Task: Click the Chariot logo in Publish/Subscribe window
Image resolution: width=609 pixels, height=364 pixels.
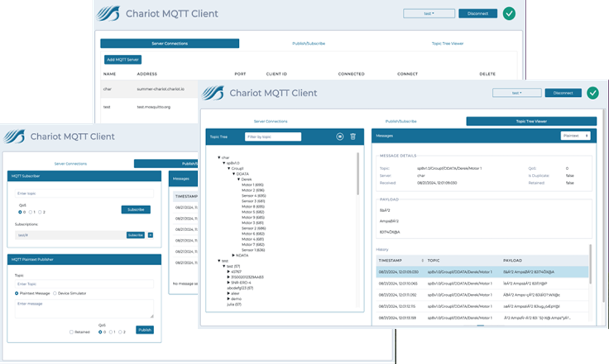Action: 15,136
